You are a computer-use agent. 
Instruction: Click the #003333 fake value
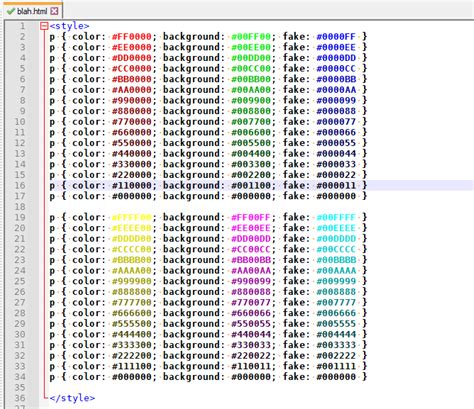336,345
